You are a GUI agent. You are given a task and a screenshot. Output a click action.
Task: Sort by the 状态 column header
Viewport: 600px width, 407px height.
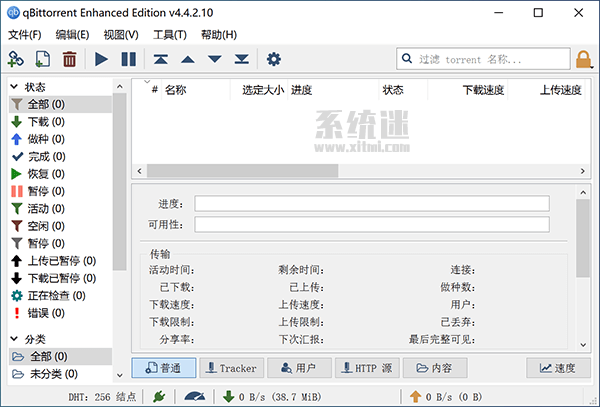pyautogui.click(x=403, y=90)
